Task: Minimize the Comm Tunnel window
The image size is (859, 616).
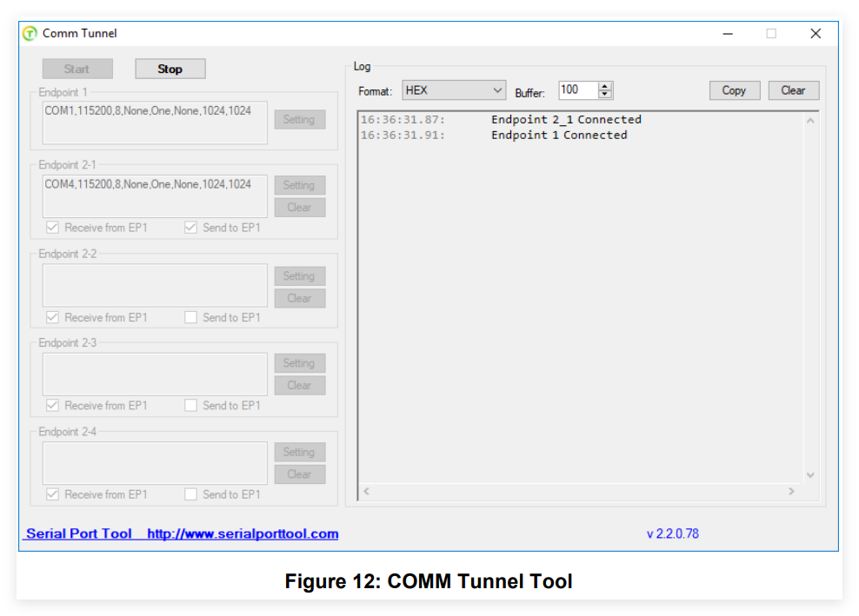Action: [x=728, y=34]
